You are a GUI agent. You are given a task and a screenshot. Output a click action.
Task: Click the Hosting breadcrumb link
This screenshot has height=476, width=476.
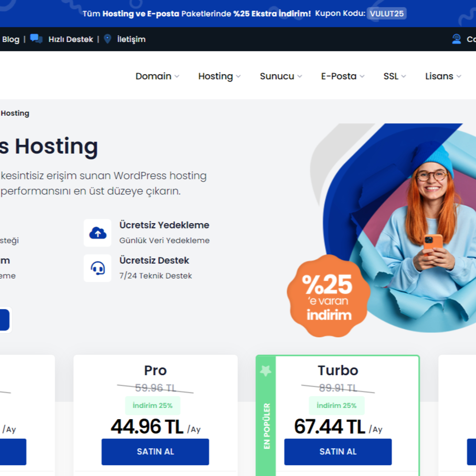coord(15,113)
